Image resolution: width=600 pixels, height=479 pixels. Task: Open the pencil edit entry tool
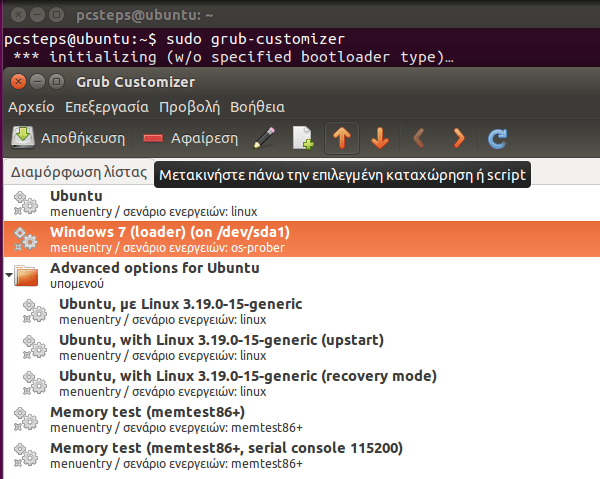[264, 138]
